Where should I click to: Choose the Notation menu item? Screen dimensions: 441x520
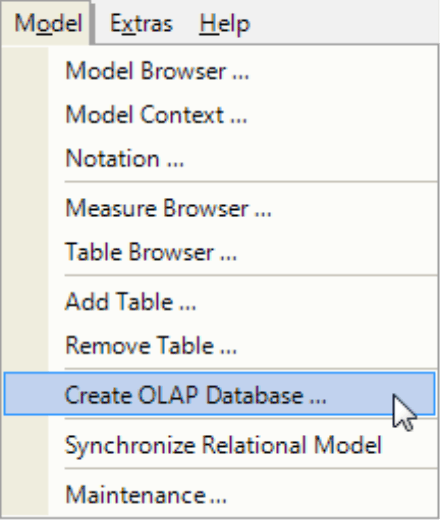pyautogui.click(x=220, y=158)
